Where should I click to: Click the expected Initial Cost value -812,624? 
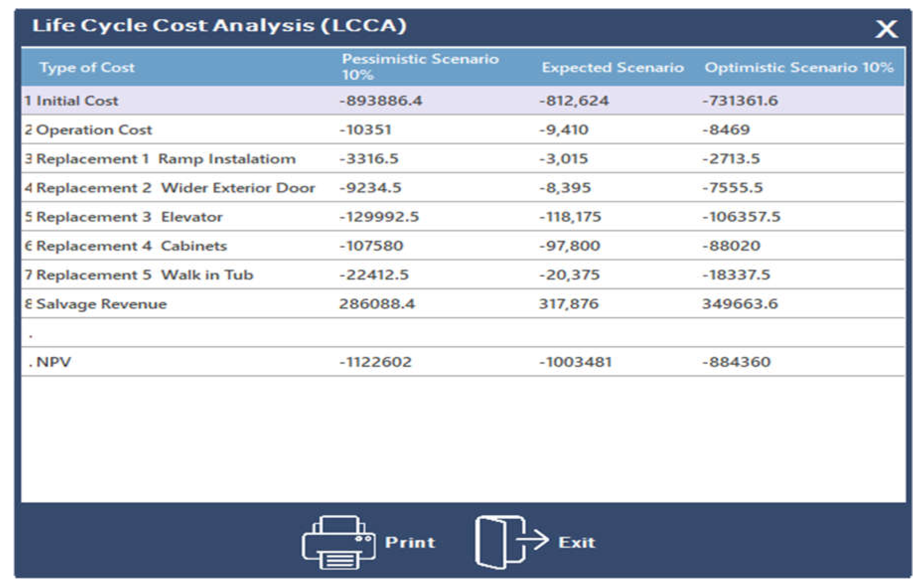coord(574,101)
